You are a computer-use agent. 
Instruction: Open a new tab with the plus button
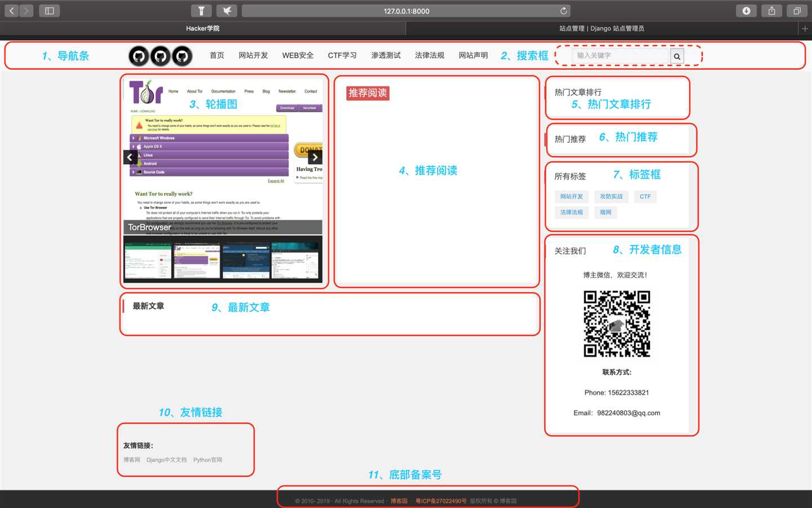(805, 28)
